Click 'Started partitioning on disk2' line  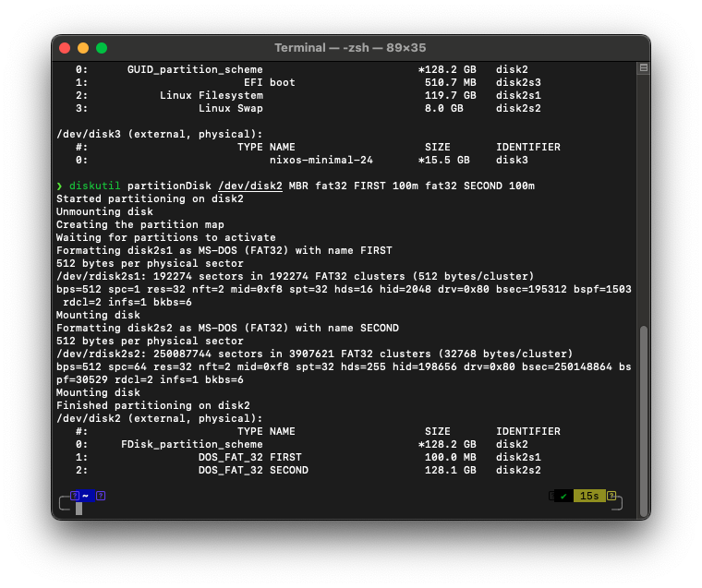click(150, 198)
